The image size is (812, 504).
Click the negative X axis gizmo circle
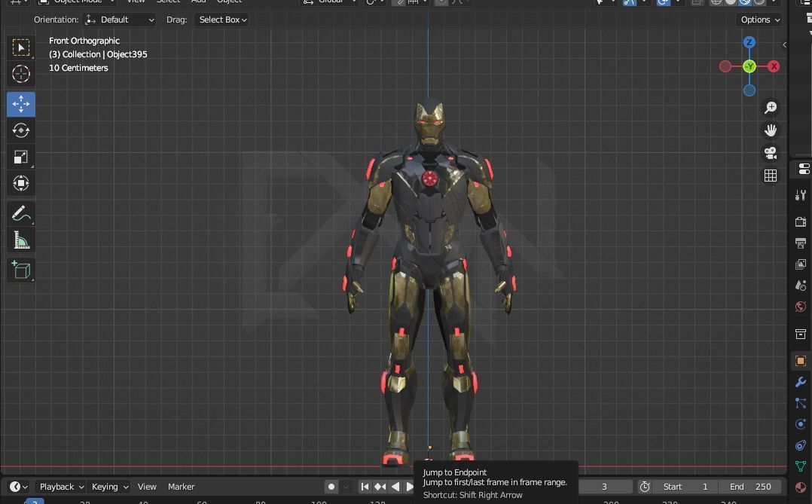click(725, 66)
